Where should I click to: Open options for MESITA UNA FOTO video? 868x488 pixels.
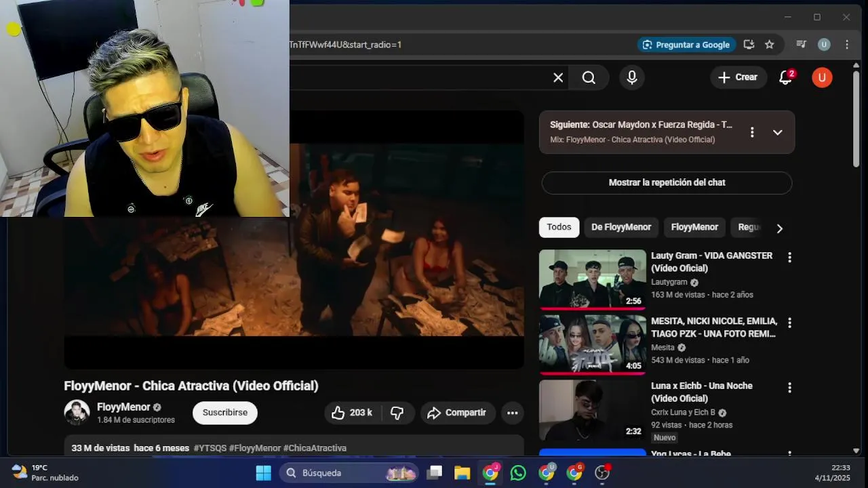(x=789, y=323)
